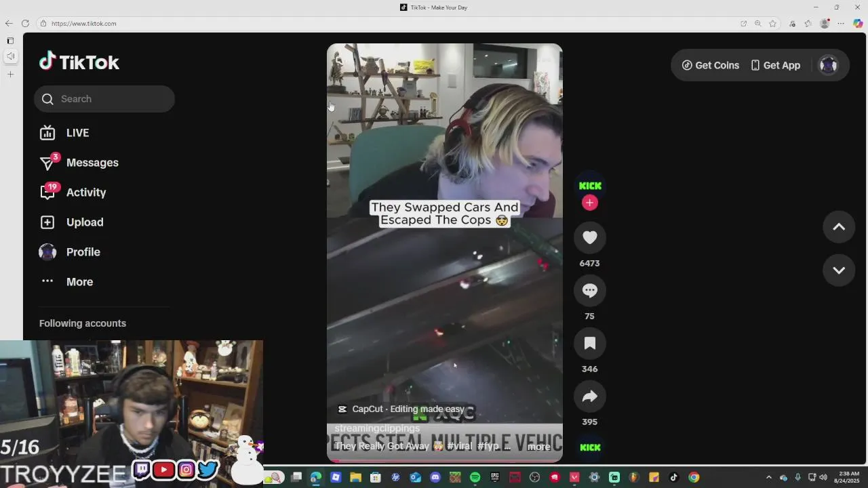Open the streamingclippings creator name
The width and height of the screenshot is (868, 488).
coord(377,428)
